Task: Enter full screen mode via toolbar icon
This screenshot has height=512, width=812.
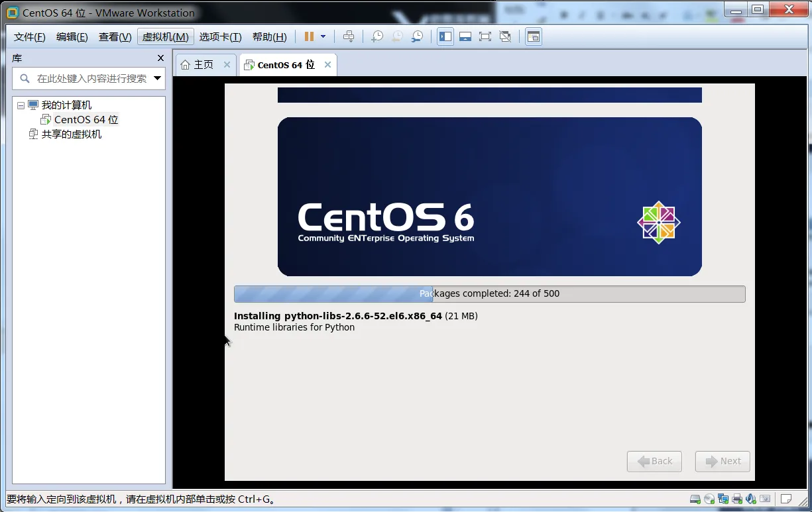Action: [x=485, y=36]
